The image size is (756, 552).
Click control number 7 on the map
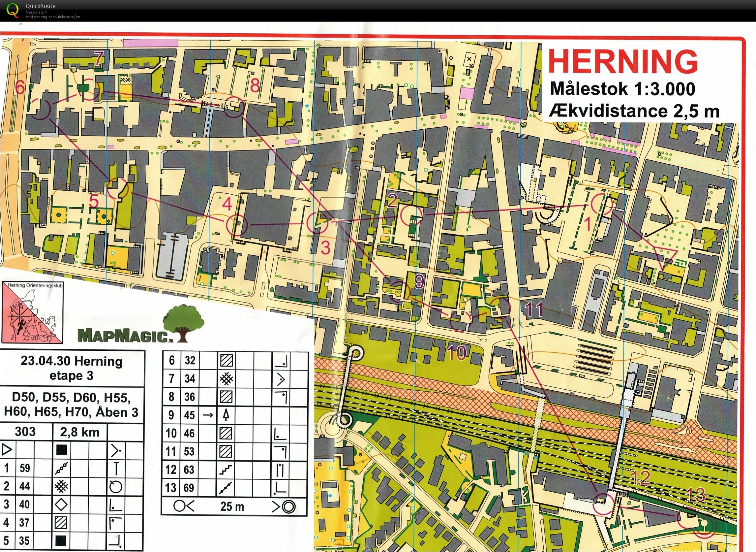(99, 58)
